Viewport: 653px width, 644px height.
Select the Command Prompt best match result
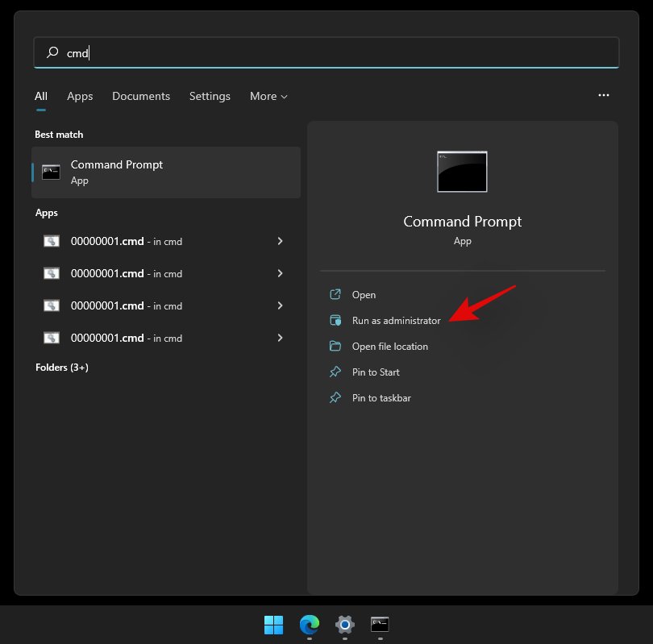click(165, 172)
